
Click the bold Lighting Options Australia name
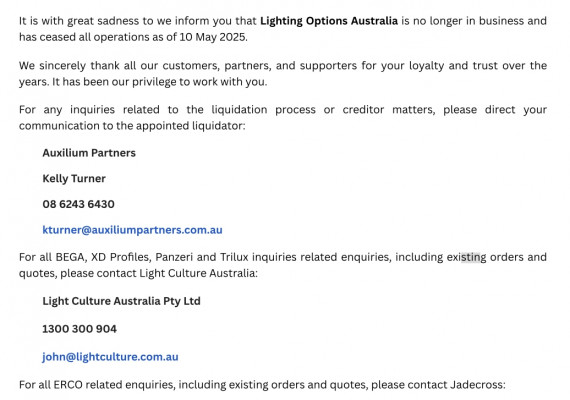click(329, 21)
